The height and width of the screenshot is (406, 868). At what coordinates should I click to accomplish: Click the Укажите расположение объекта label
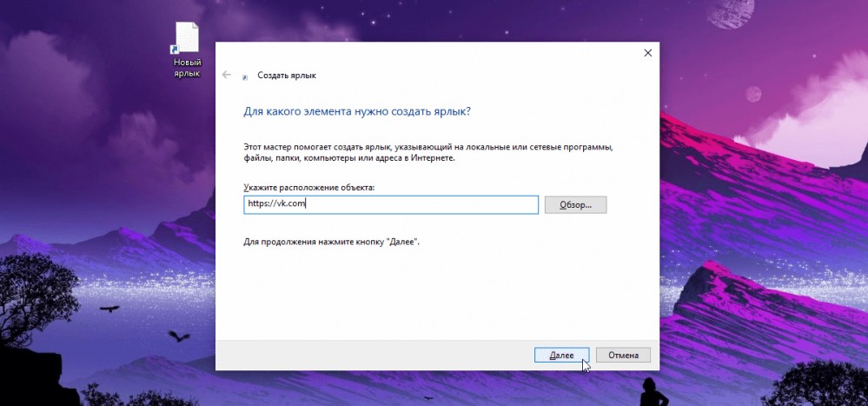click(x=309, y=188)
